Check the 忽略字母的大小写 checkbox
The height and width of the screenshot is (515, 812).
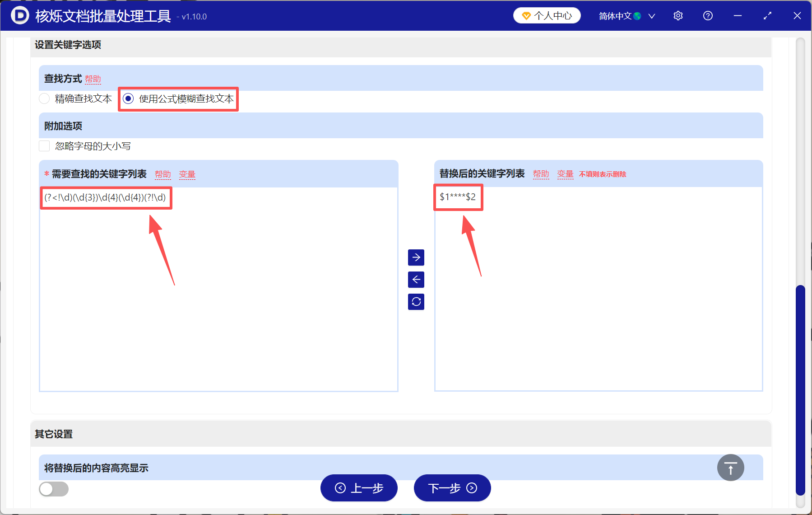pos(44,145)
